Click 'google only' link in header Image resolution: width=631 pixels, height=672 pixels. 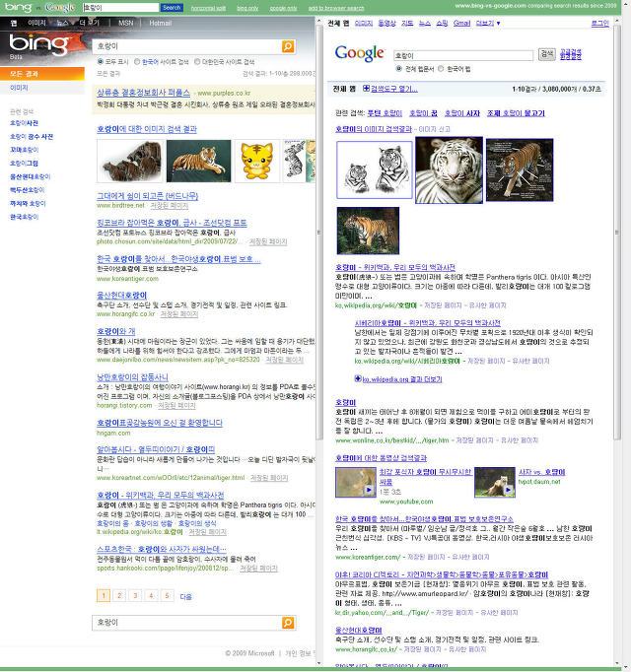coord(284,8)
